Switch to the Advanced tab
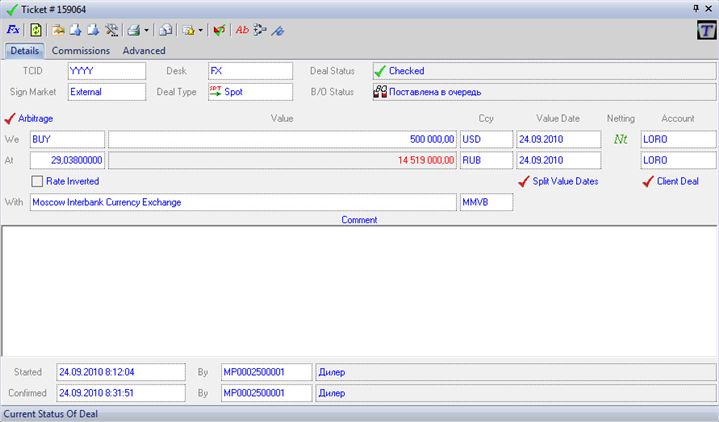The width and height of the screenshot is (719, 422). (144, 50)
